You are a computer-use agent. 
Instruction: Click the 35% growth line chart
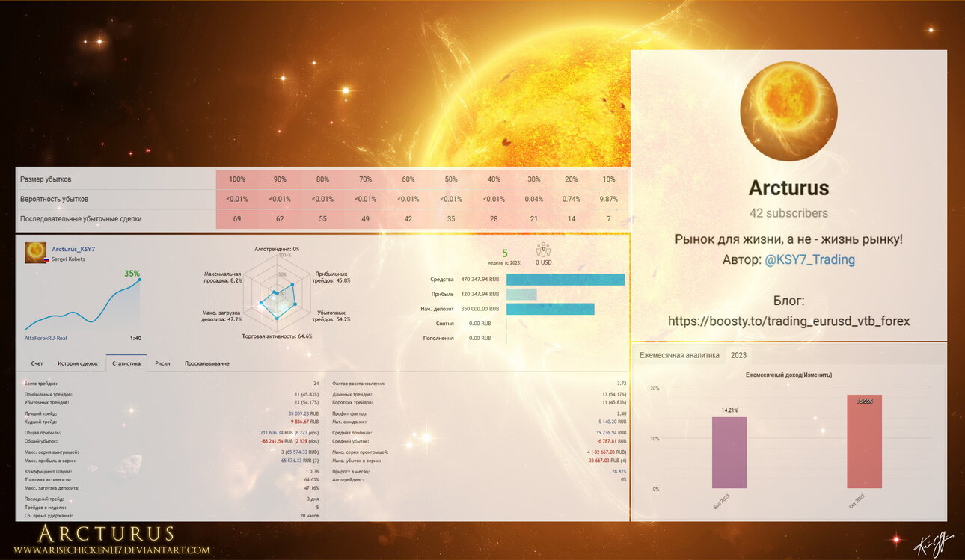click(x=82, y=305)
